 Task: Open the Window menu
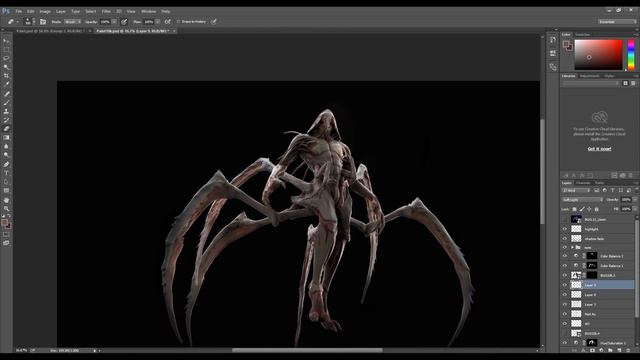[148, 11]
